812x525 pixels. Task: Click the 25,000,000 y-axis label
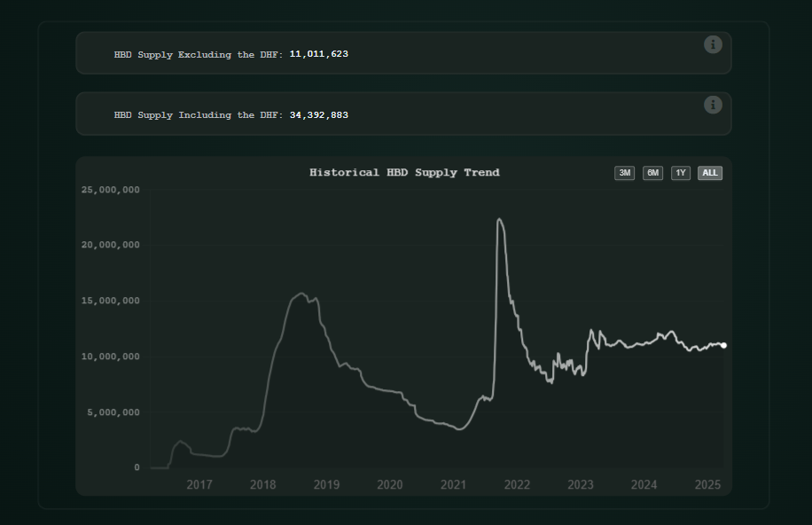(110, 190)
